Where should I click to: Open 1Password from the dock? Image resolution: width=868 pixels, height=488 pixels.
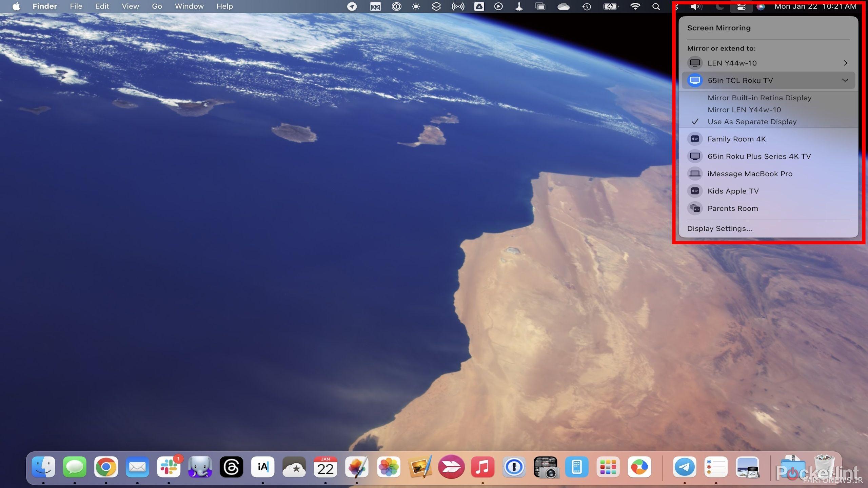click(x=514, y=467)
